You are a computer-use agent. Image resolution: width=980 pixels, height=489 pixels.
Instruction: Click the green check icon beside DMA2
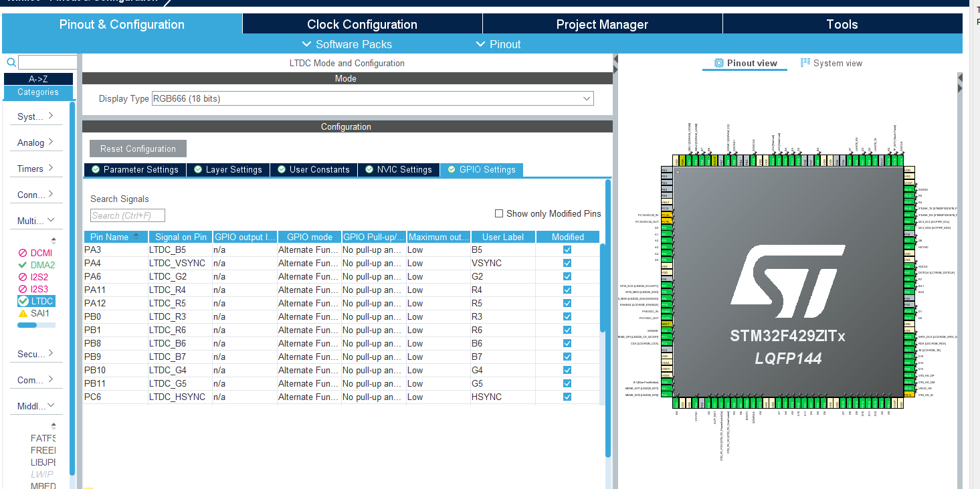click(x=23, y=265)
